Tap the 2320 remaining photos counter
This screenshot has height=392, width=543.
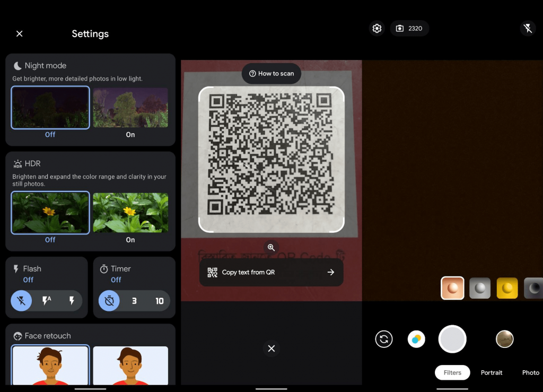[409, 29]
